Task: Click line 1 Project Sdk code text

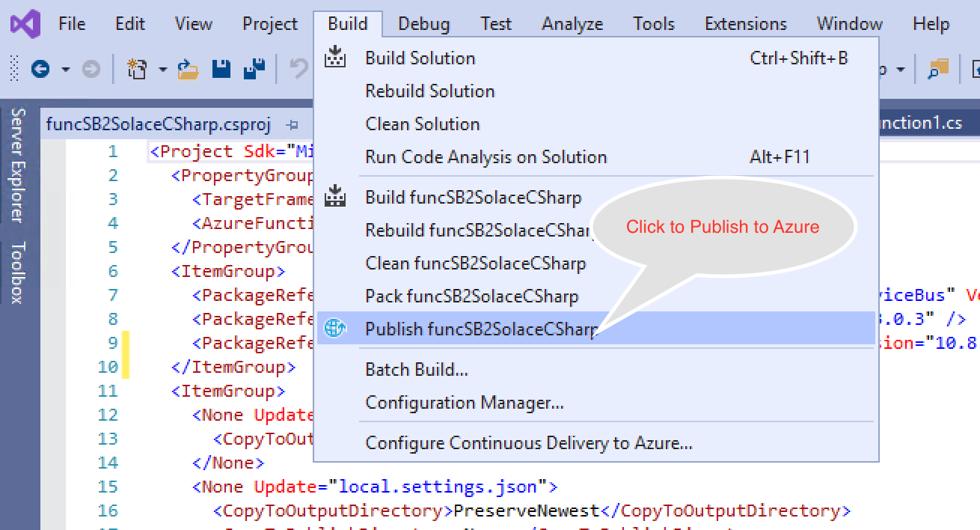Action: [224, 151]
